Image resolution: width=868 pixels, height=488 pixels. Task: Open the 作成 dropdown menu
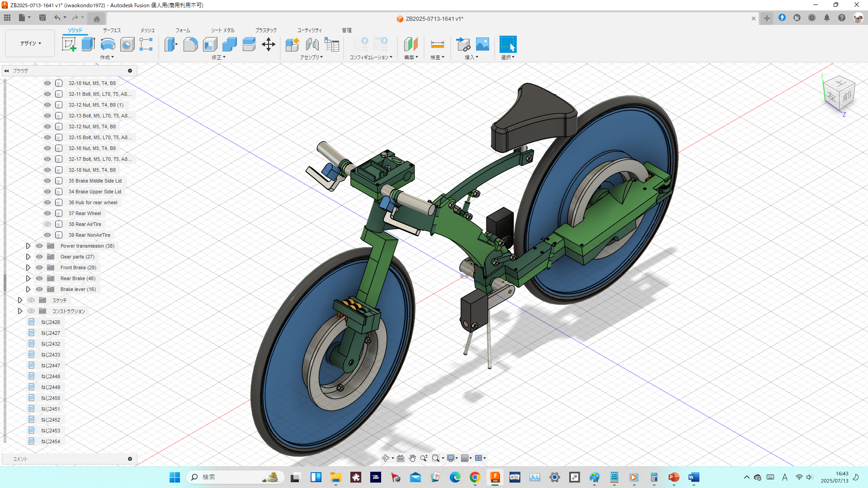[107, 57]
